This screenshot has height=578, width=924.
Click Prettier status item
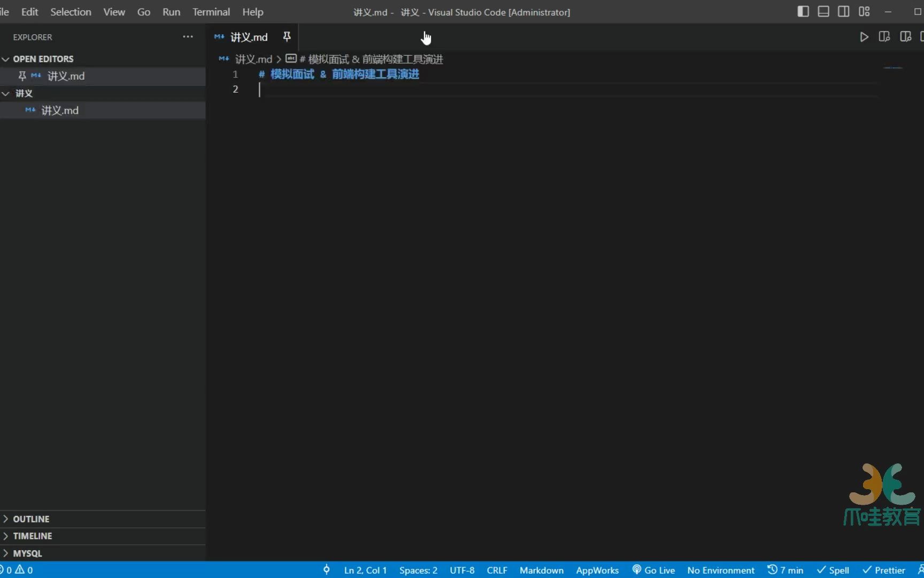click(x=883, y=570)
